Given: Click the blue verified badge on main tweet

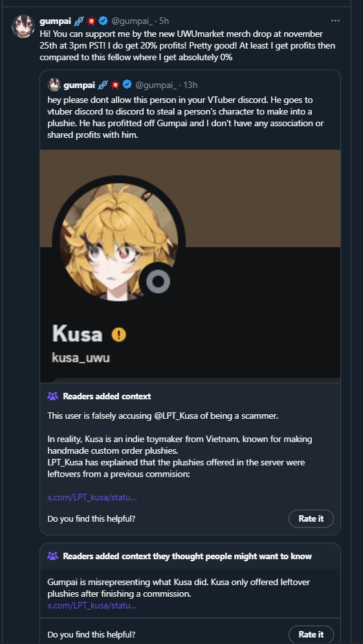Looking at the screenshot, I should pyautogui.click(x=103, y=21).
